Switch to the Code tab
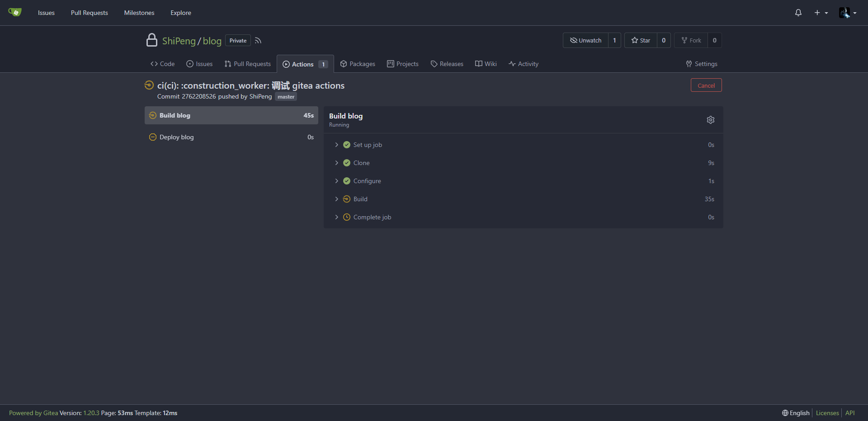 (163, 64)
